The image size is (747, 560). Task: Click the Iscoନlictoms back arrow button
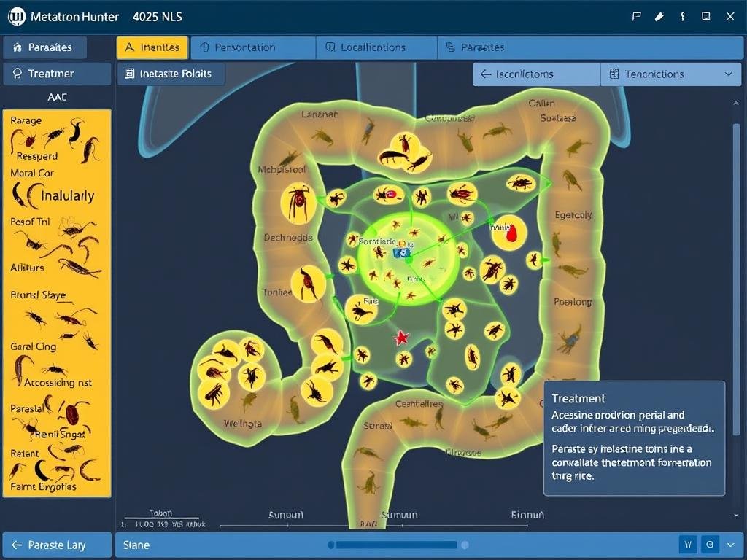[536, 74]
